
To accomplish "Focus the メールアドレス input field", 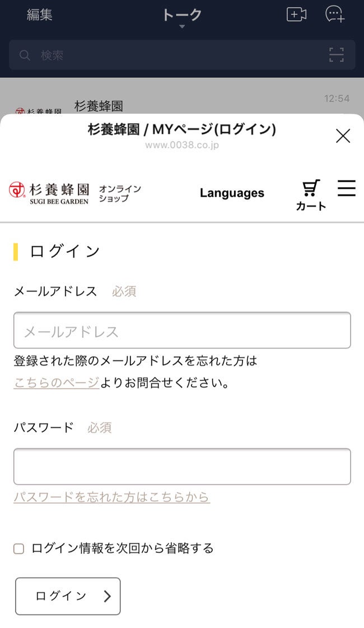I will (x=182, y=331).
